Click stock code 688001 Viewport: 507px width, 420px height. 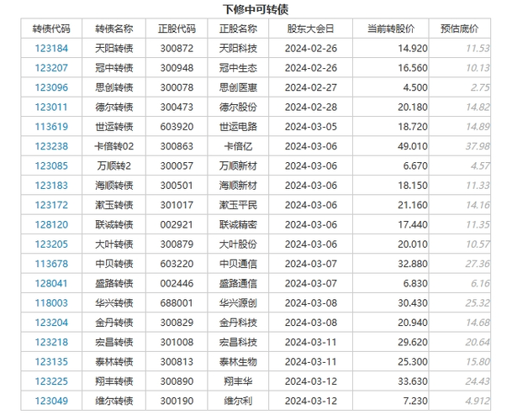(177, 303)
